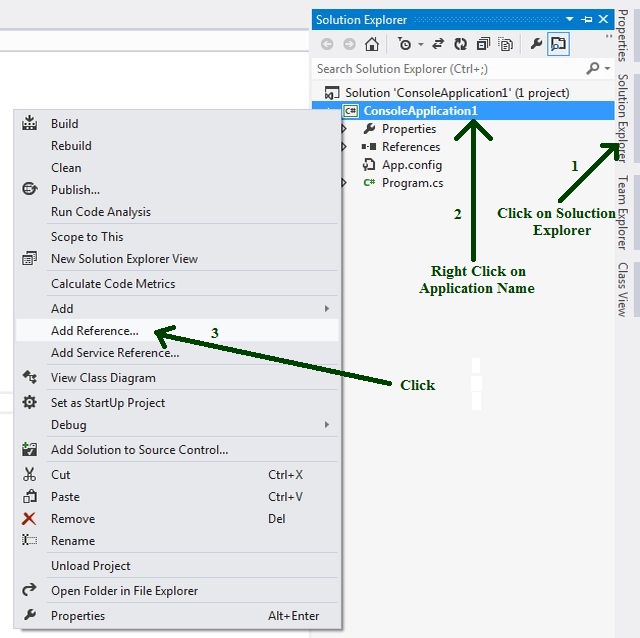Open the Solution Explorer side tab
The height and width of the screenshot is (638, 640).
(622, 118)
